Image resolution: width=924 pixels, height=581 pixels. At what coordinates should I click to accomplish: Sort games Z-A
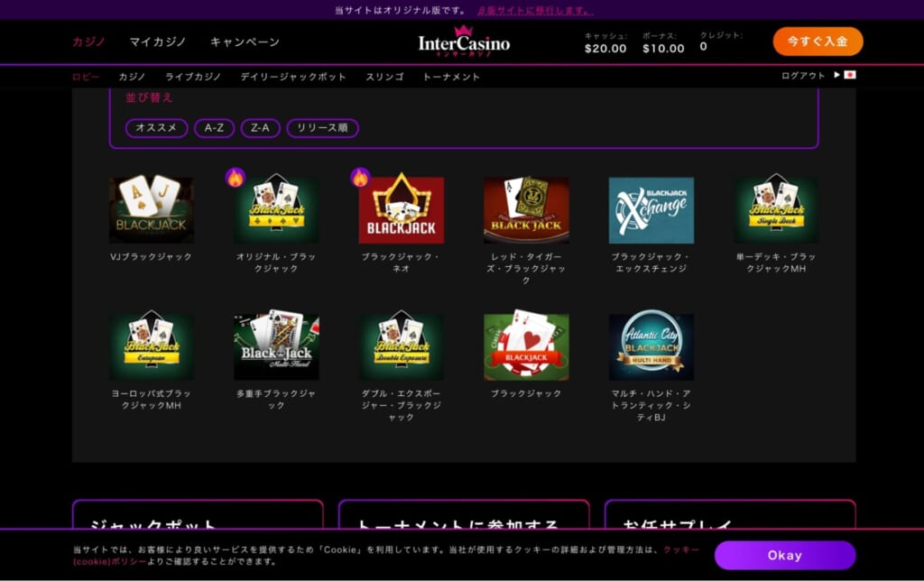click(x=260, y=128)
